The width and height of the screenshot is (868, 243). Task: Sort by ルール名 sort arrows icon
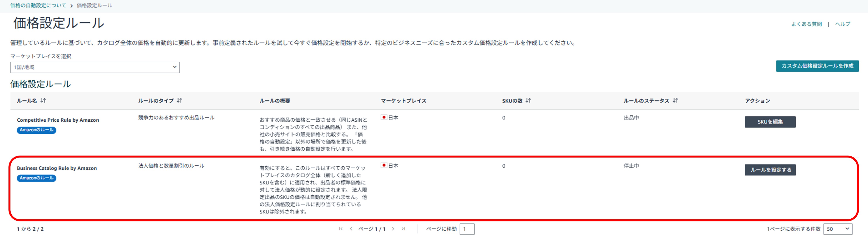point(43,100)
